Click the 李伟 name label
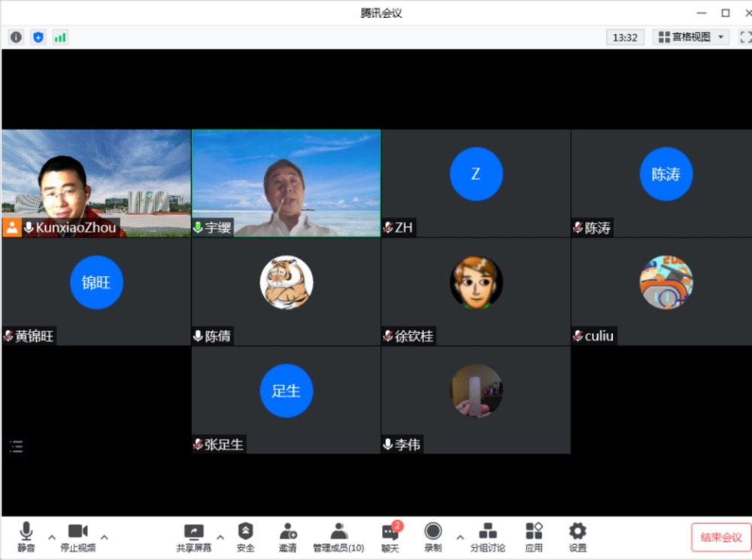 coord(408,444)
